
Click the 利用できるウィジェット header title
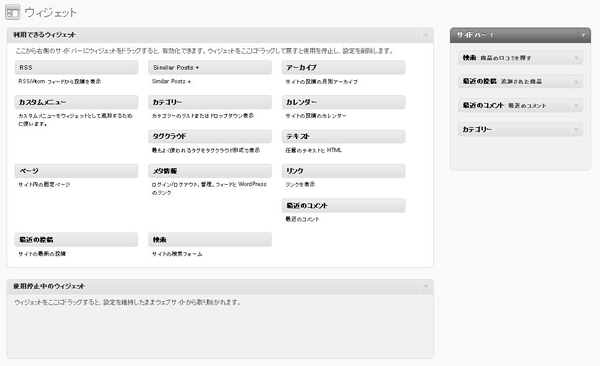pyautogui.click(x=44, y=35)
